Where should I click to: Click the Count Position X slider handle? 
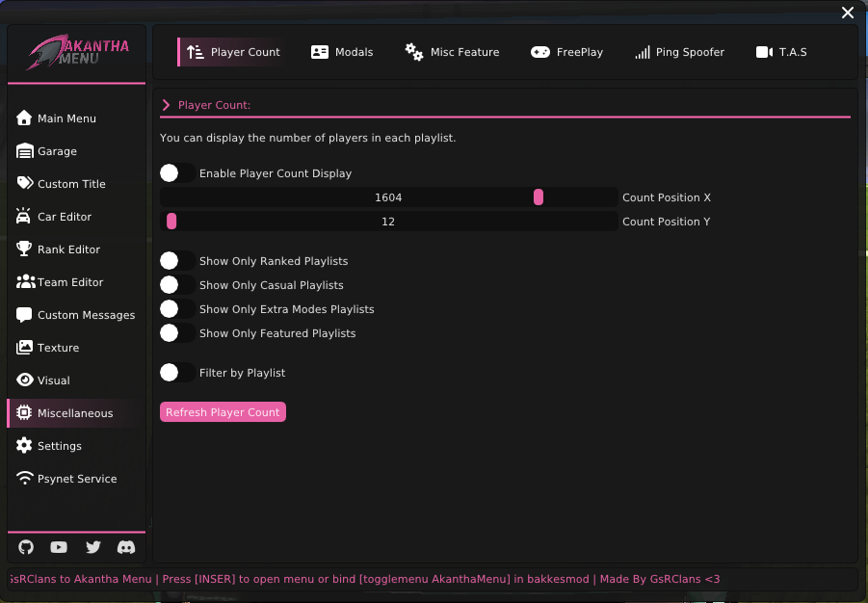coord(539,197)
